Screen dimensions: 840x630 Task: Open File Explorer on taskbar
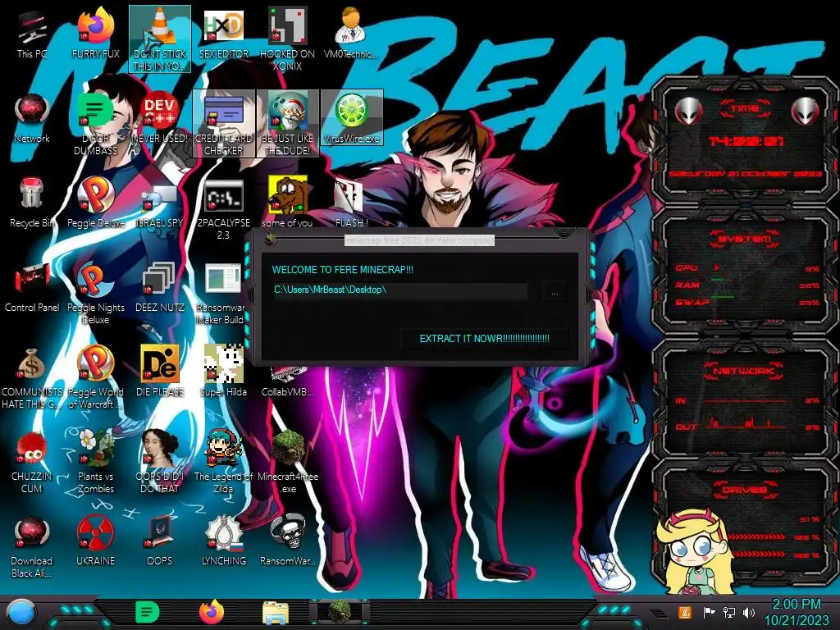276,614
